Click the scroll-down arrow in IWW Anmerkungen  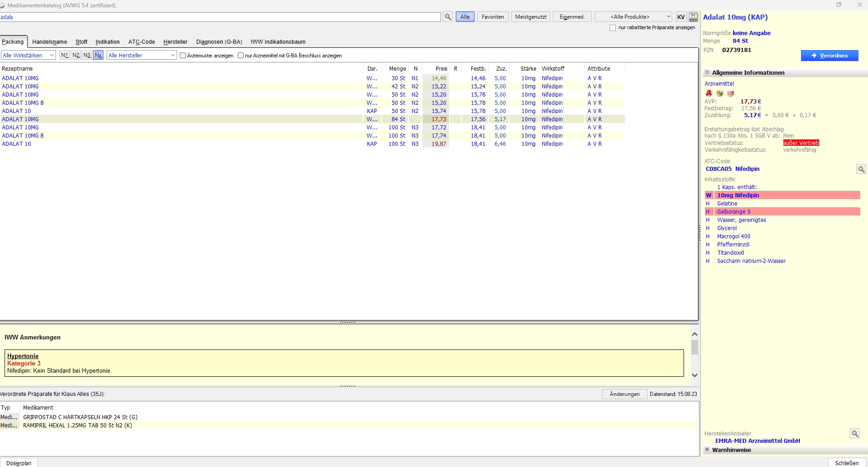[694, 375]
